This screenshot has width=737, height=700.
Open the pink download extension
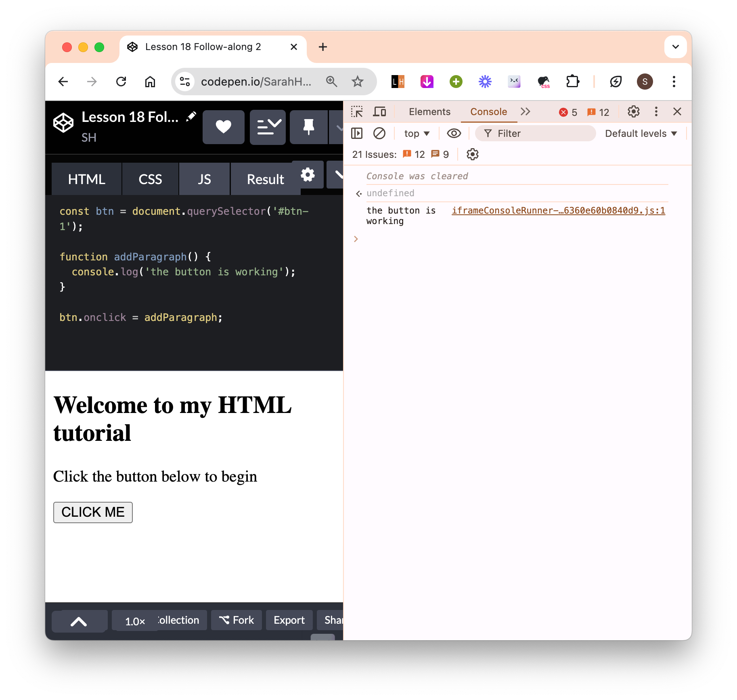(427, 82)
